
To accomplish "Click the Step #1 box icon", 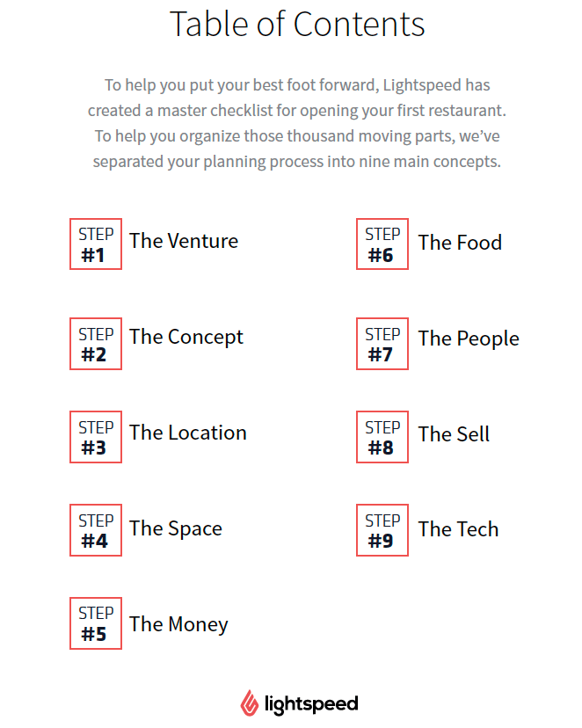I will pyautogui.click(x=96, y=244).
